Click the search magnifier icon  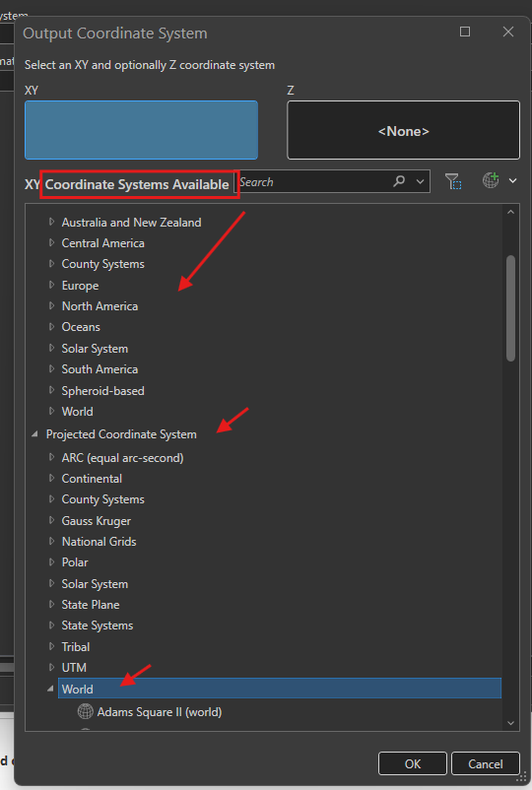399,181
